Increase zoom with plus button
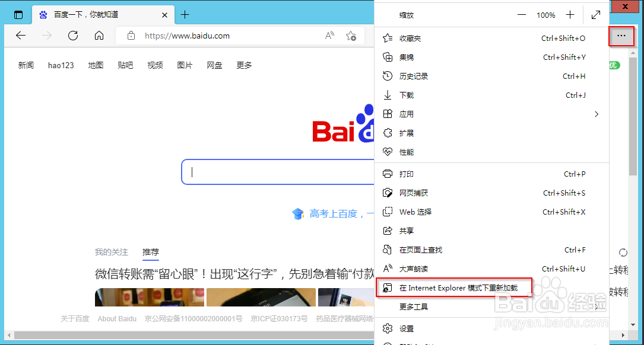The height and width of the screenshot is (345, 644). tap(570, 15)
